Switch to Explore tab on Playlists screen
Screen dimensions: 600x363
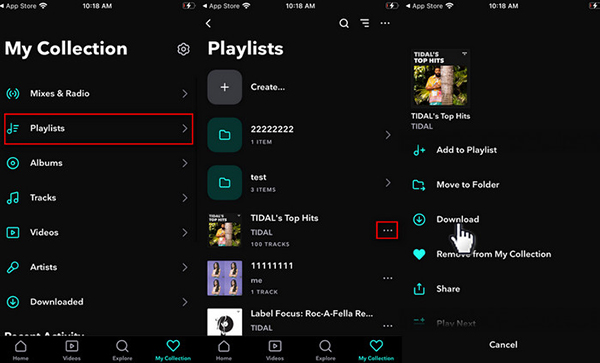pyautogui.click(x=326, y=350)
